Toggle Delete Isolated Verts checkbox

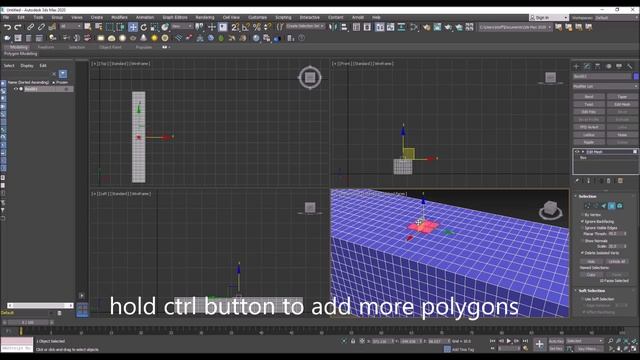582,253
